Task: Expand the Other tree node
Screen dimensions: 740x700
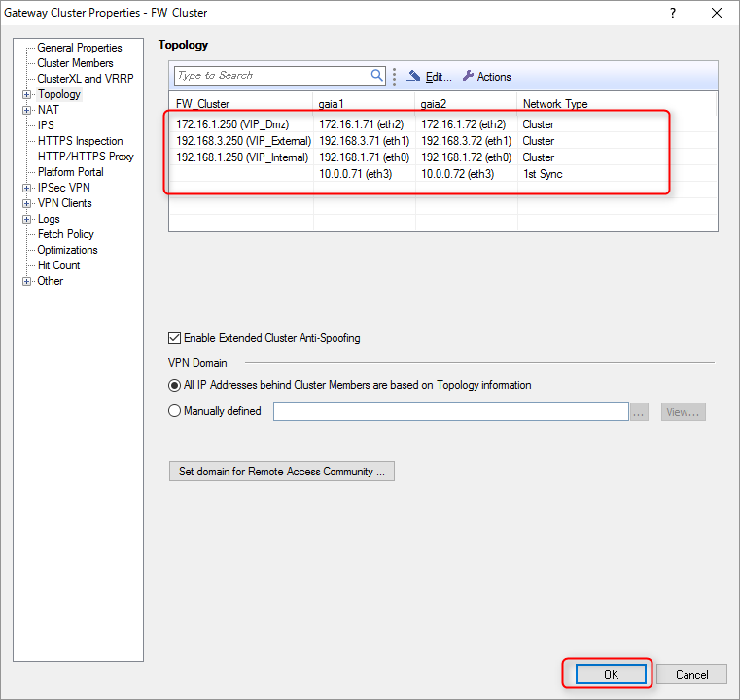Action: click(27, 282)
